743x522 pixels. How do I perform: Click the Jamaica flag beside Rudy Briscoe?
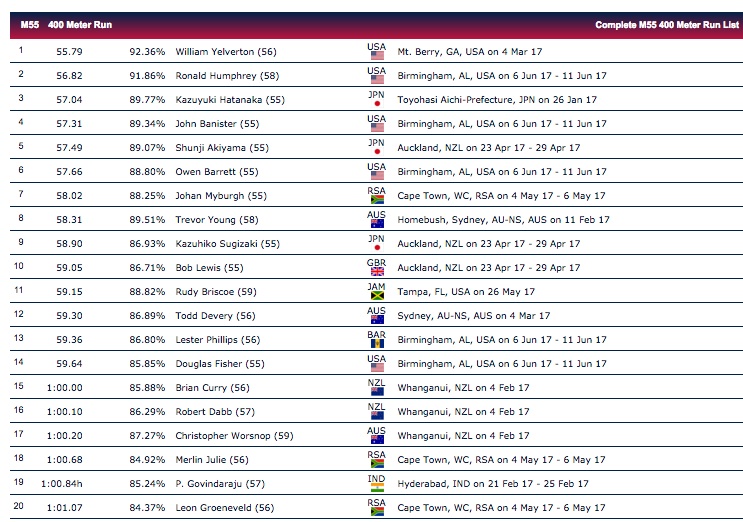point(377,296)
